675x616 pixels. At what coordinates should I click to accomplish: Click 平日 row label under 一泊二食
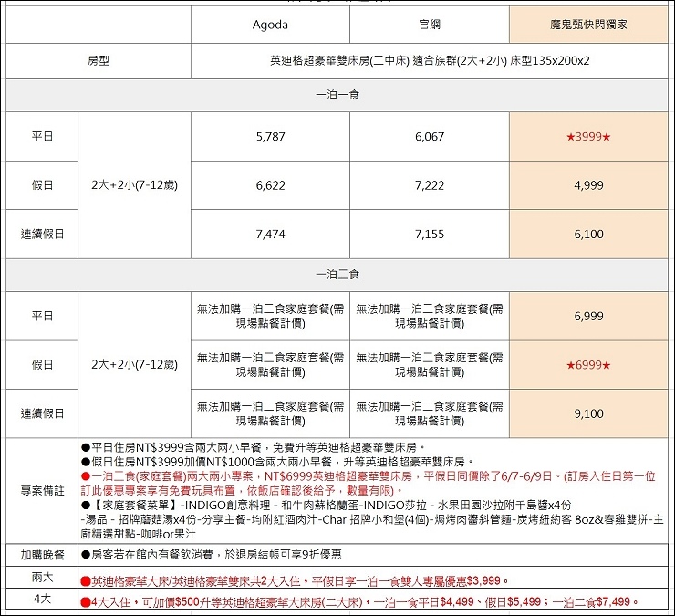42,316
